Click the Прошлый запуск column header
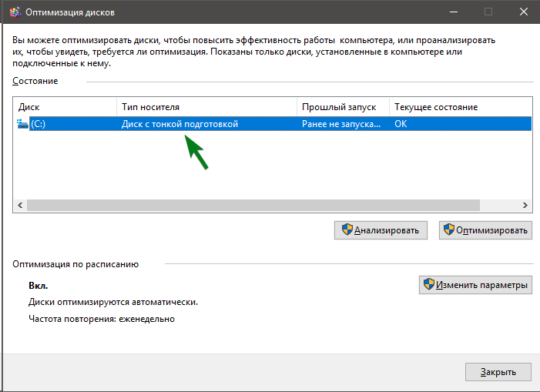The height and width of the screenshot is (392, 540). 342,107
